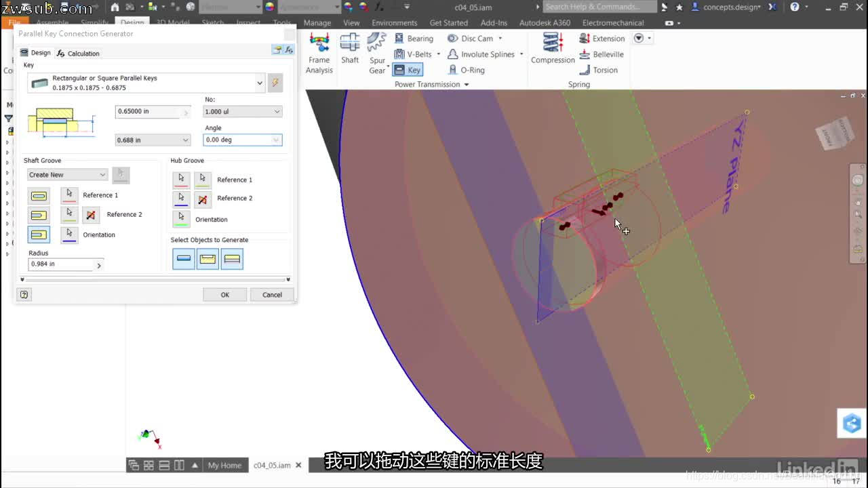The width and height of the screenshot is (868, 488).
Task: Open the Frame Analysis tool
Action: click(x=319, y=53)
